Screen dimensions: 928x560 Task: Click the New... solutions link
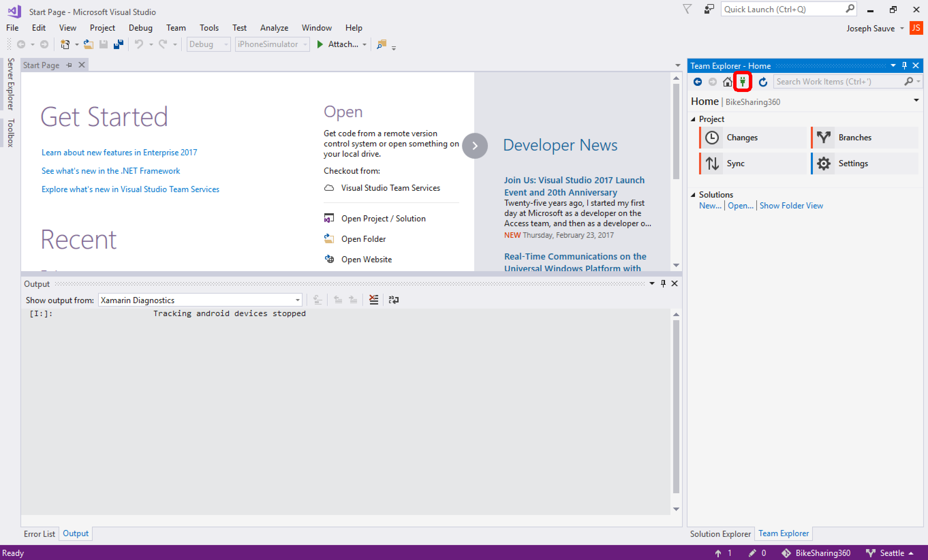point(710,206)
